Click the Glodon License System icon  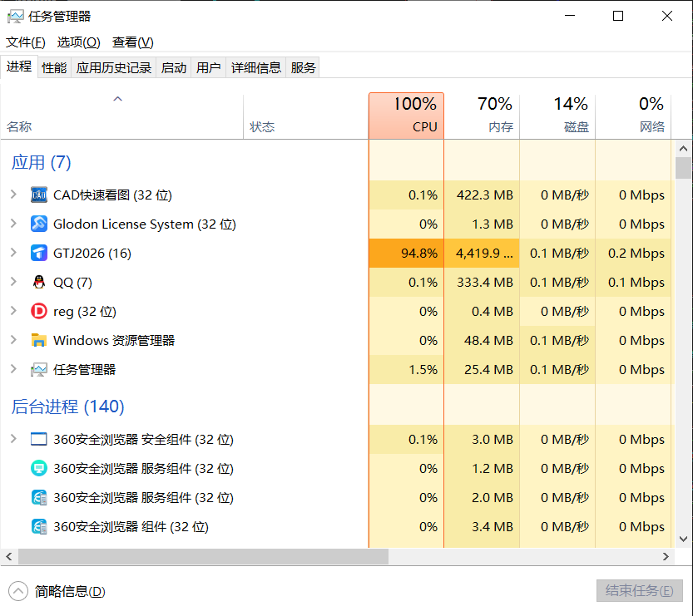39,224
